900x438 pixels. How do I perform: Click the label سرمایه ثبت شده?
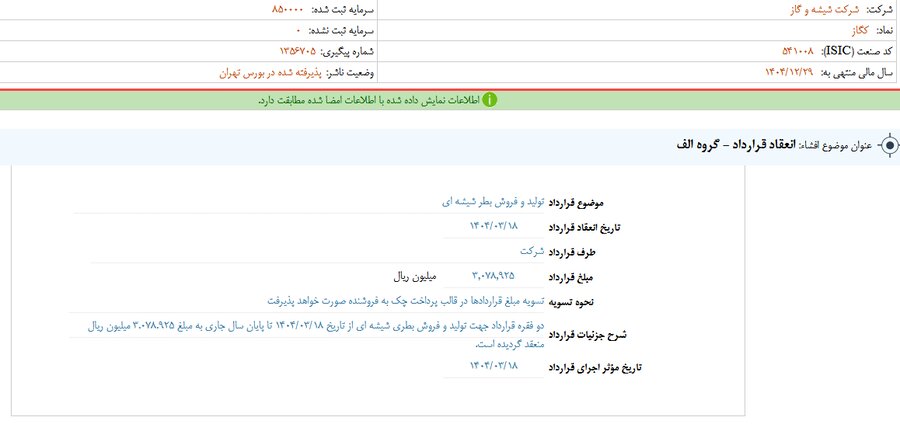pyautogui.click(x=343, y=10)
